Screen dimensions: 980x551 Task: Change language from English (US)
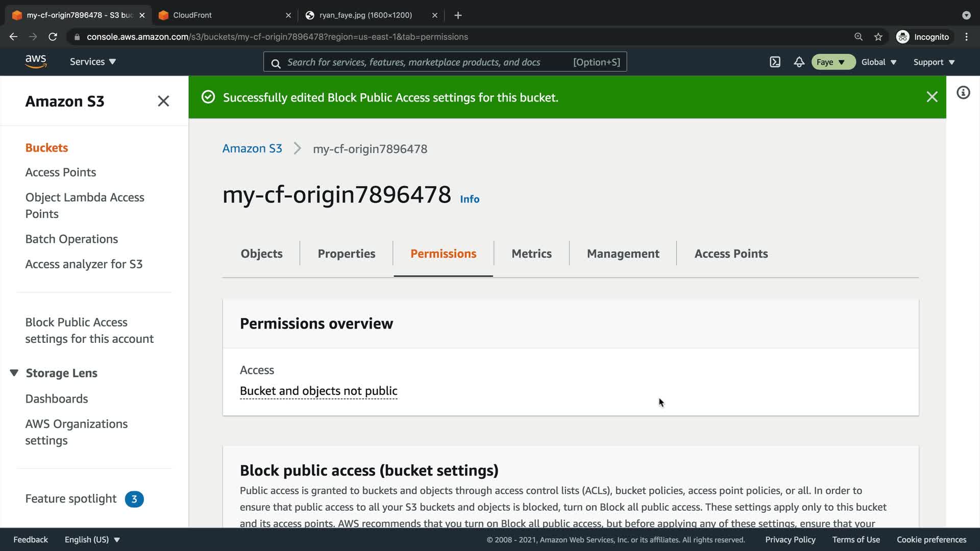[92, 539]
